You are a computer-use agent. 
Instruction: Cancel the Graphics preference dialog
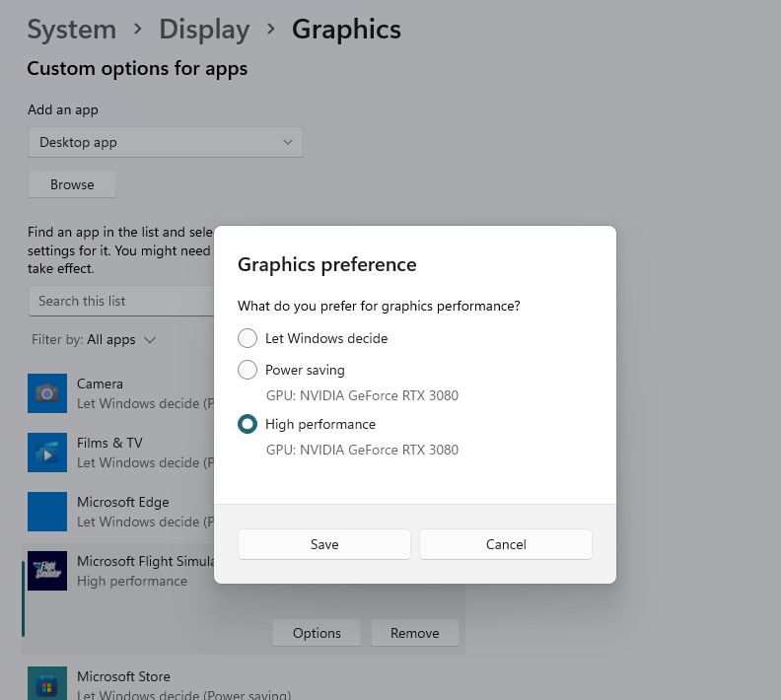point(506,544)
